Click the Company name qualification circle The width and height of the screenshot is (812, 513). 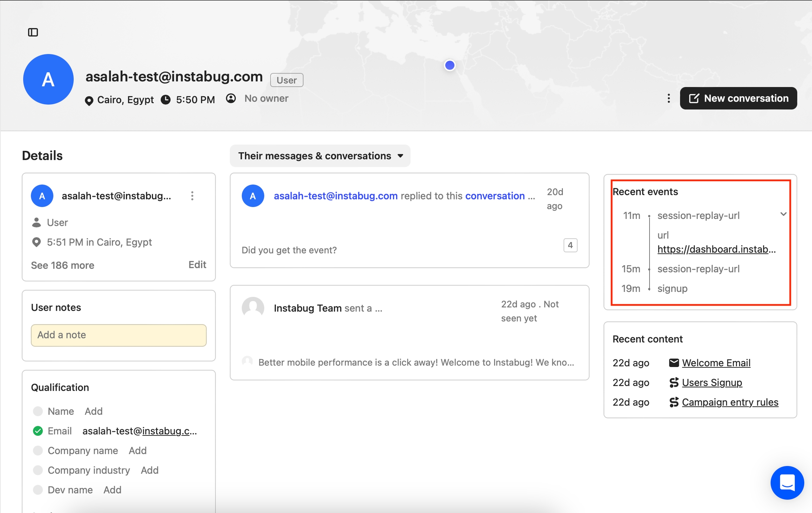coord(38,451)
